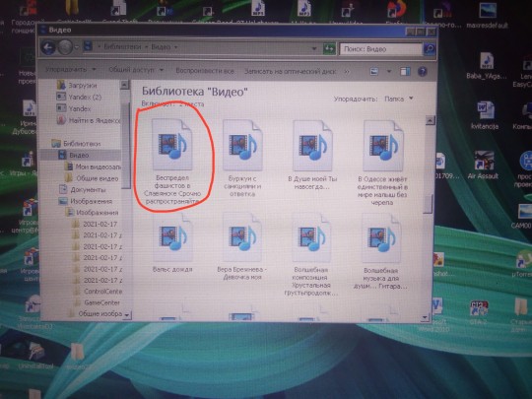
Task: Expand the address bar history dropdown
Action: pyautogui.click(x=314, y=48)
